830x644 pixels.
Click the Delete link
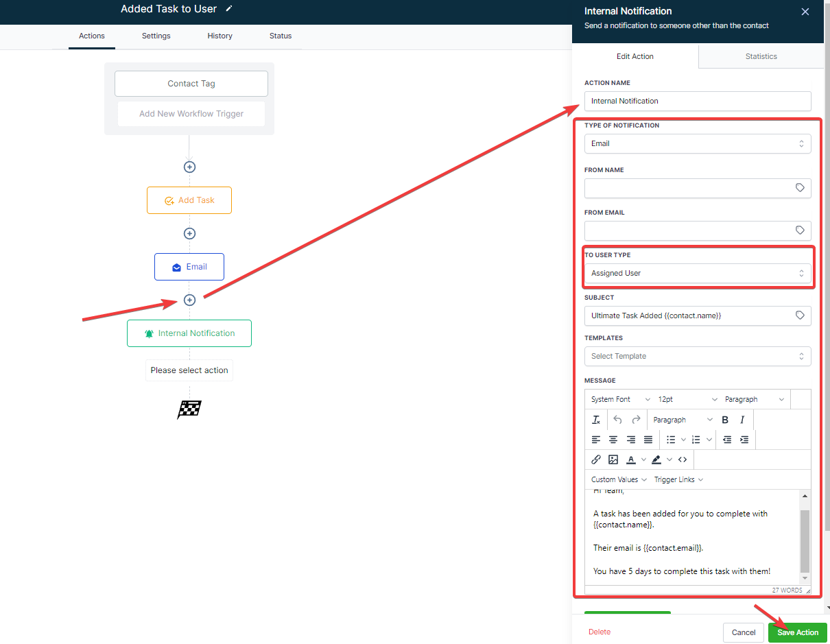pyautogui.click(x=600, y=632)
